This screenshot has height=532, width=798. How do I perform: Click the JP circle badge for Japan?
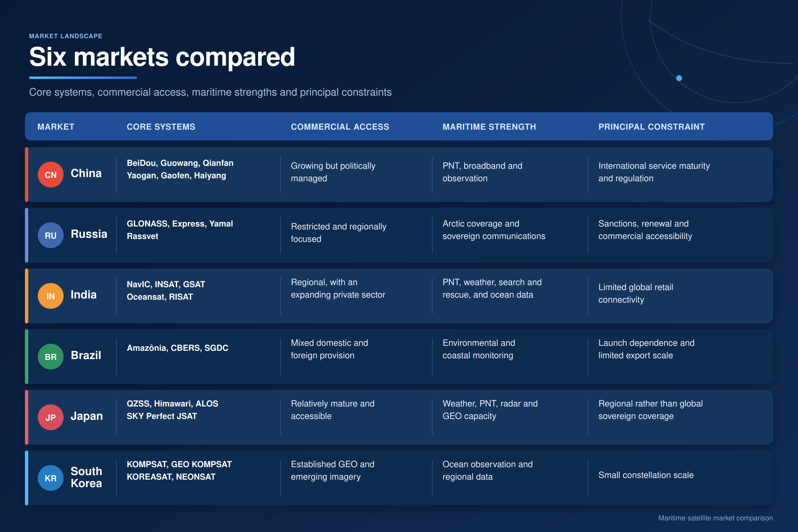[51, 417]
